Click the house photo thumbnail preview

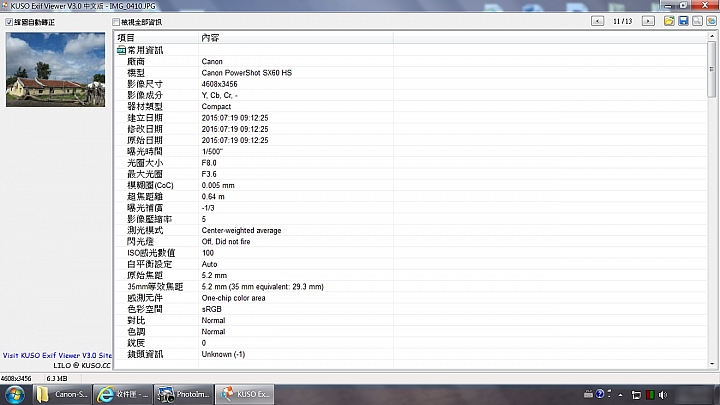pos(56,69)
